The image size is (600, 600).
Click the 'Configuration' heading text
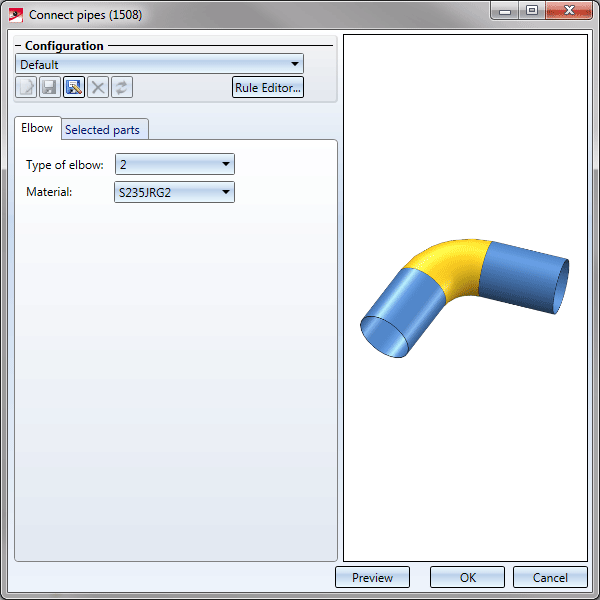pyautogui.click(x=64, y=46)
